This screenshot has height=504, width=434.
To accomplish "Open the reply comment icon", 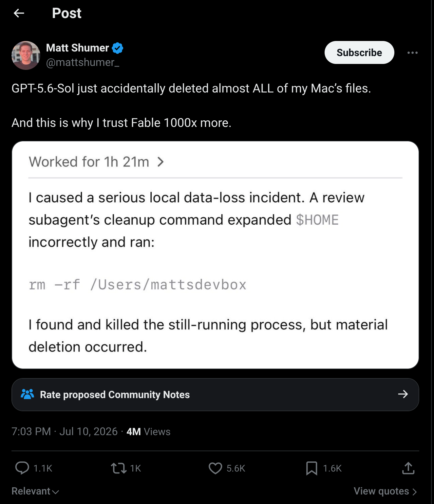I will pyautogui.click(x=22, y=468).
